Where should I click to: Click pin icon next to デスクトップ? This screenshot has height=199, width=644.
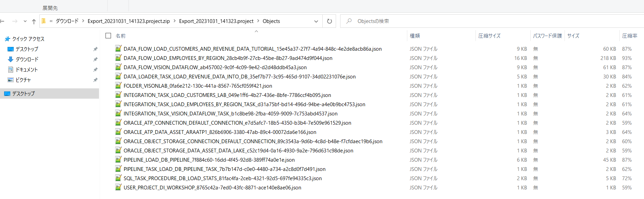pyautogui.click(x=96, y=49)
